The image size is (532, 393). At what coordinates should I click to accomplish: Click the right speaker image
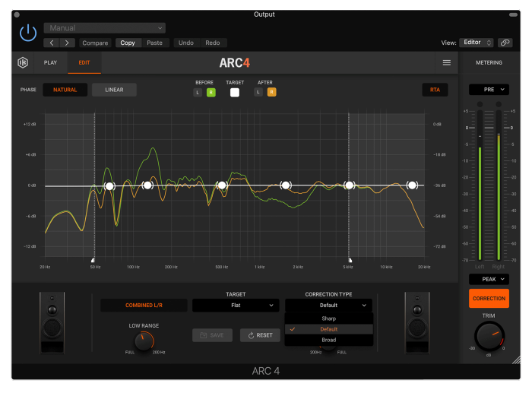coord(416,325)
